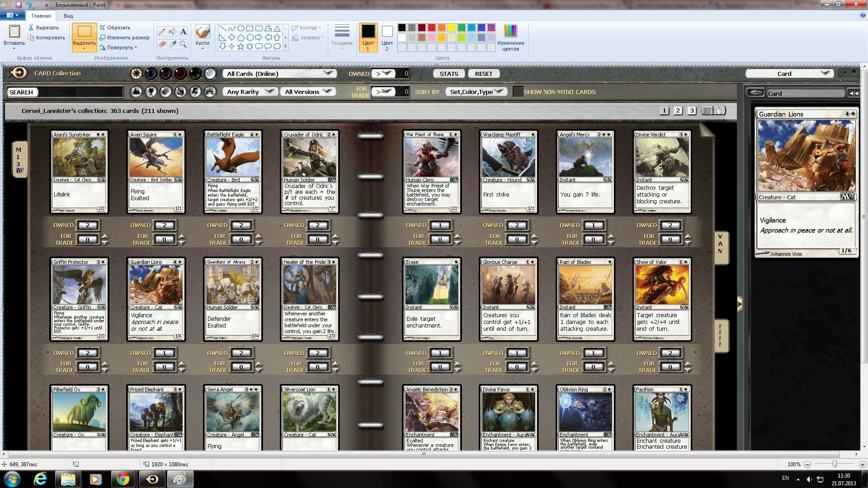Toggle the creature claw type filter
Image resolution: width=868 pixels, height=488 pixels.
pyautogui.click(x=166, y=92)
